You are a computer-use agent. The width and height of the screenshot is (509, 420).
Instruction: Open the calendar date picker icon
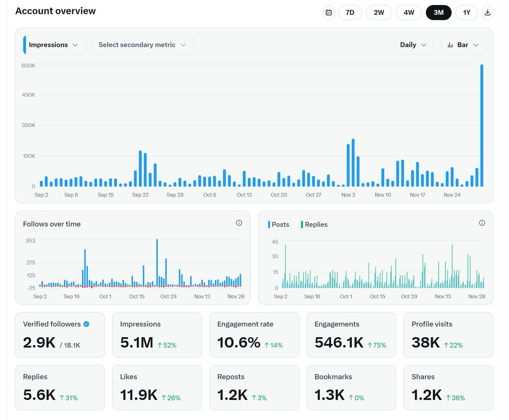[x=328, y=12]
